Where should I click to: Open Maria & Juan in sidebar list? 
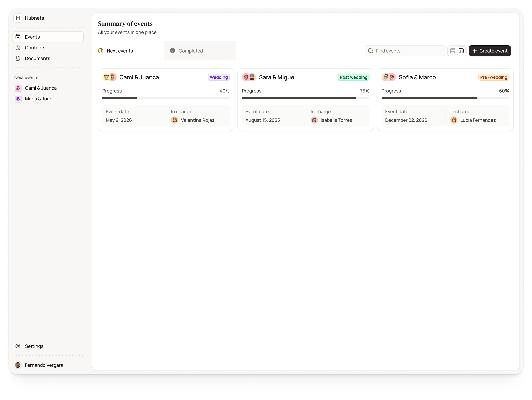click(48, 99)
